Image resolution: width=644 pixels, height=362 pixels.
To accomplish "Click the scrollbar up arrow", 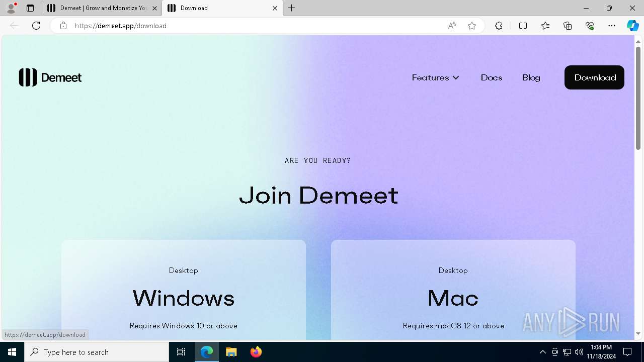I will 638,41.
